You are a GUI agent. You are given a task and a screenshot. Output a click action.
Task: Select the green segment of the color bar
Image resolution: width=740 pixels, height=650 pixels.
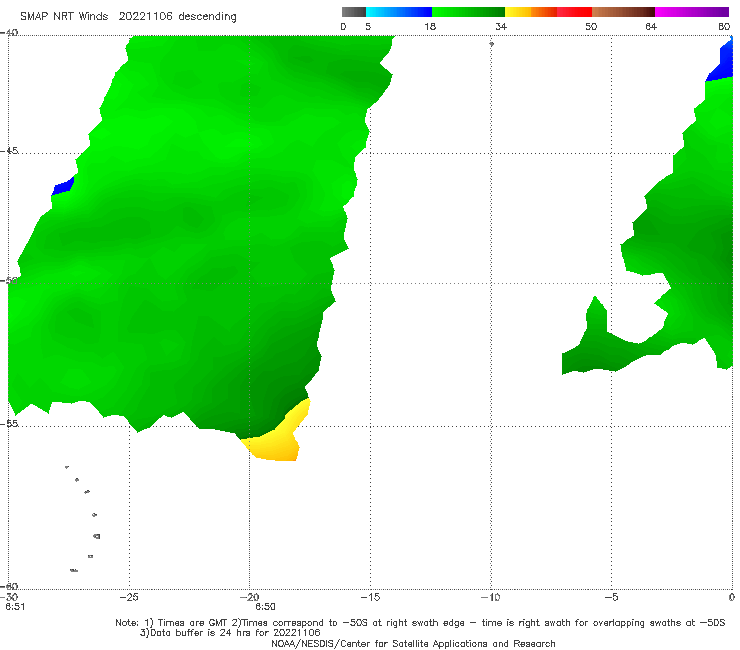click(468, 12)
